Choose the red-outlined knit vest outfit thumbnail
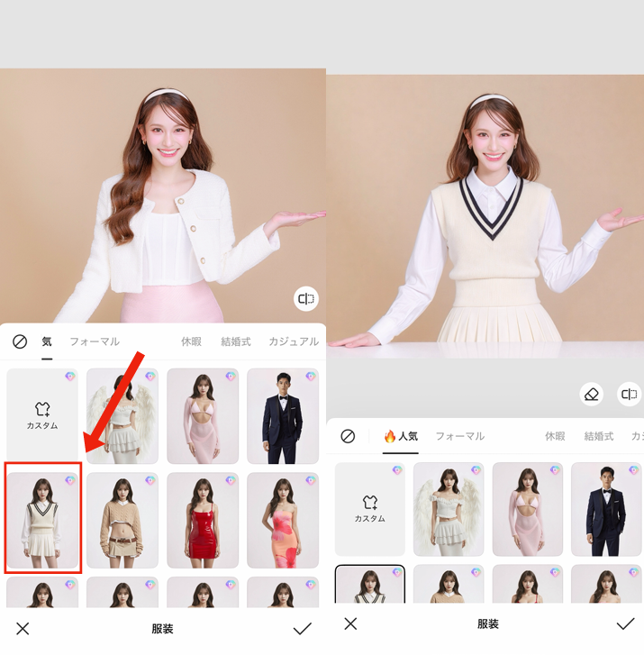The height and width of the screenshot is (655, 644). pyautogui.click(x=42, y=519)
